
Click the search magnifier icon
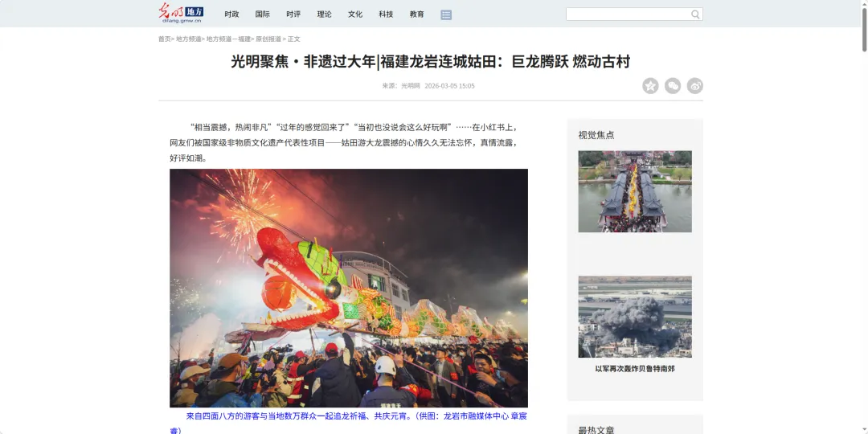(695, 14)
